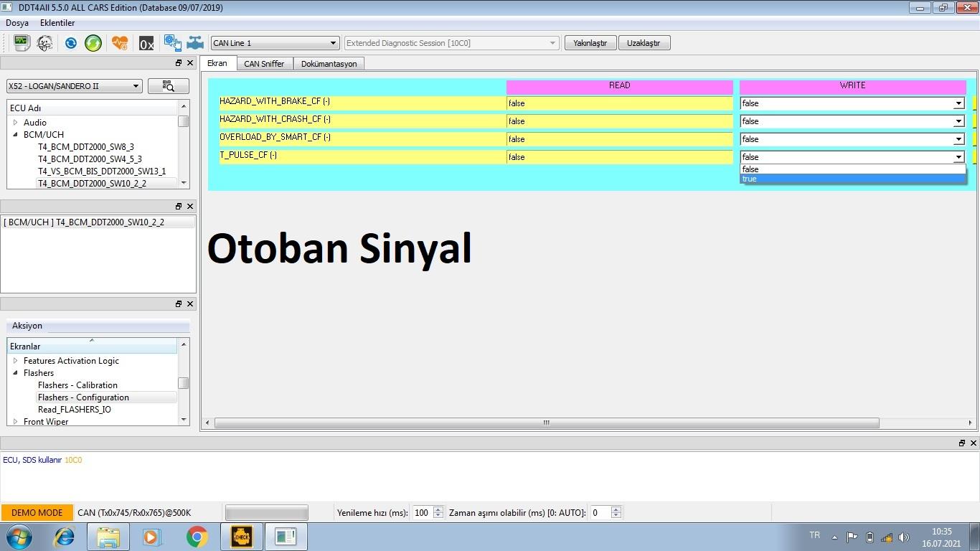This screenshot has width=980, height=551.
Task: Click the blue valve icon in toolbar
Action: [195, 43]
